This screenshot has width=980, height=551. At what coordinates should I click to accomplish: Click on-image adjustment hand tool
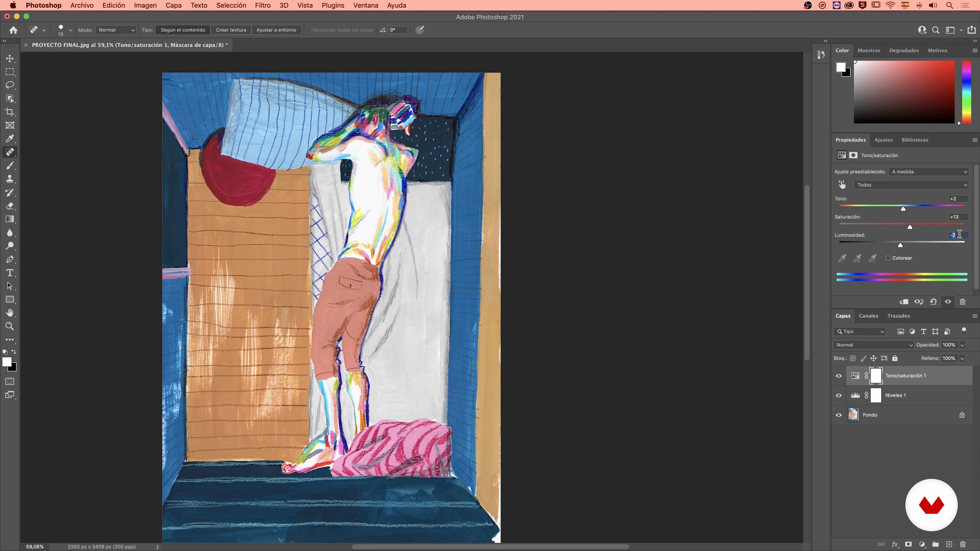(x=842, y=185)
